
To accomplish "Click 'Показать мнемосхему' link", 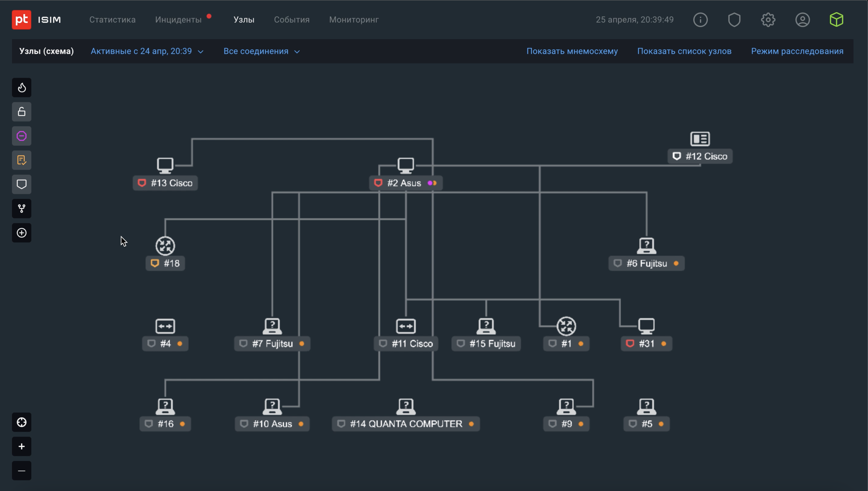I will coord(572,51).
